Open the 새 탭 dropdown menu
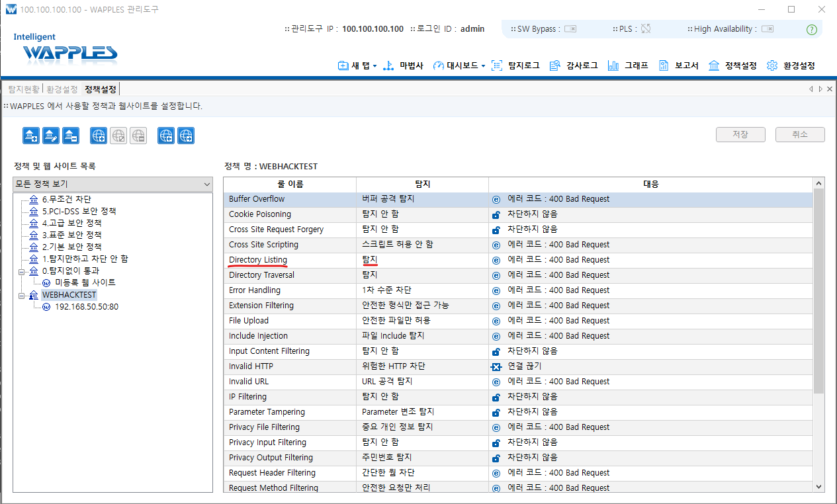 pyautogui.click(x=357, y=65)
